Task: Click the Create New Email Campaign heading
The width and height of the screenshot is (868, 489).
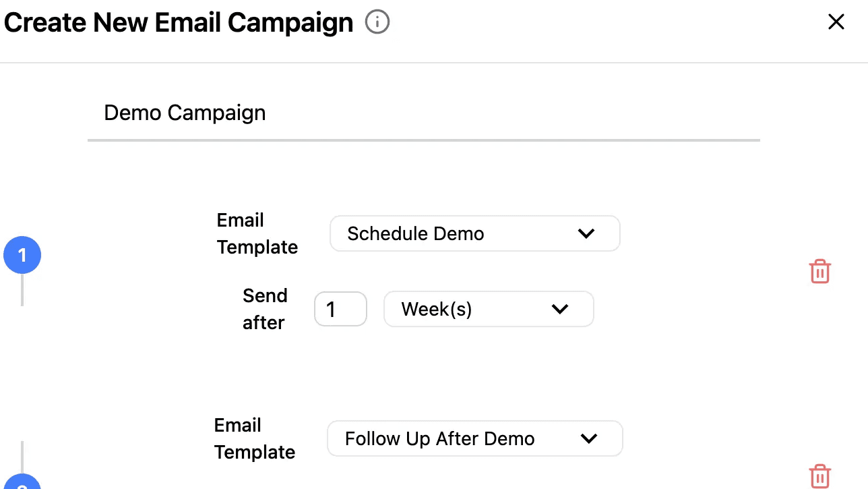Action: click(179, 23)
